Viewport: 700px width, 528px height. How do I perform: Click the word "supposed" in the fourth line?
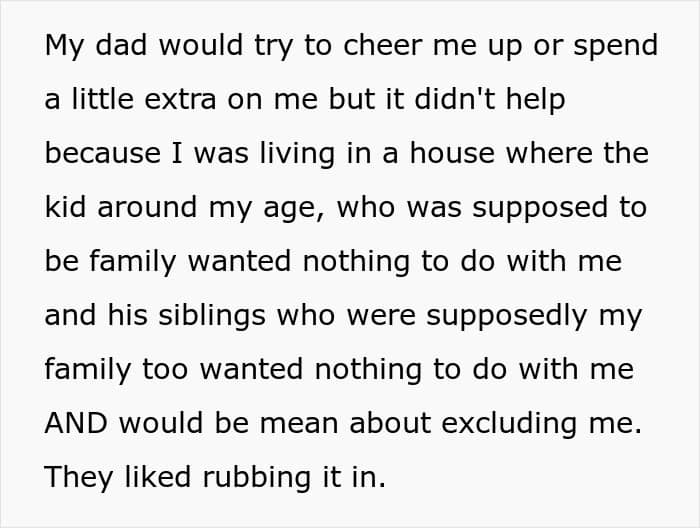540,209
